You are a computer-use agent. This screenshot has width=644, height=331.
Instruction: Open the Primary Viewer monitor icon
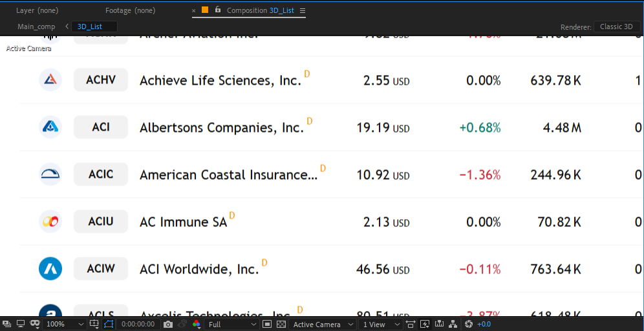point(20,324)
